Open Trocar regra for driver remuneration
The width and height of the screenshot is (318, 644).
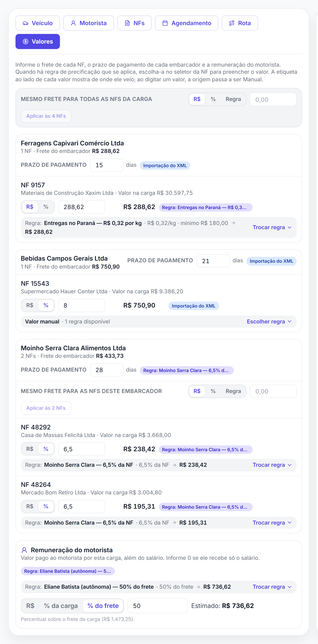point(272,587)
